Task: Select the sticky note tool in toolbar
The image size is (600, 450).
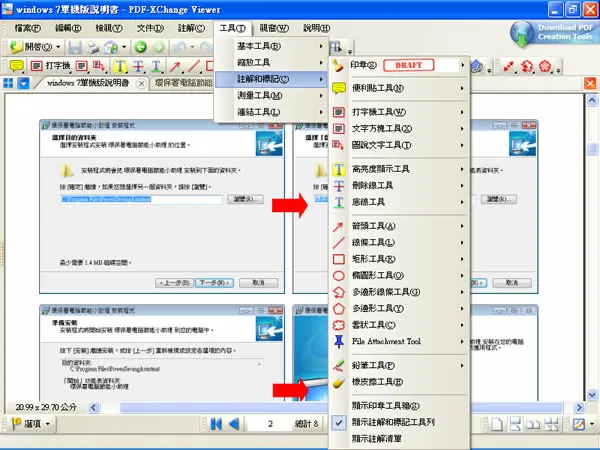Action: pyautogui.click(x=16, y=66)
